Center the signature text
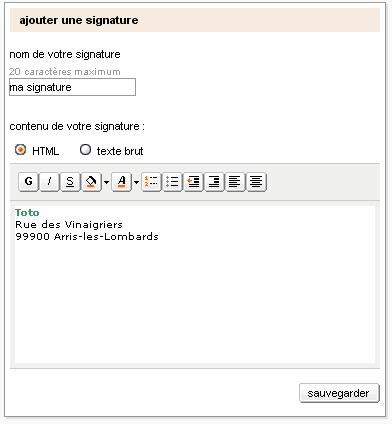The image size is (392, 424). [256, 182]
